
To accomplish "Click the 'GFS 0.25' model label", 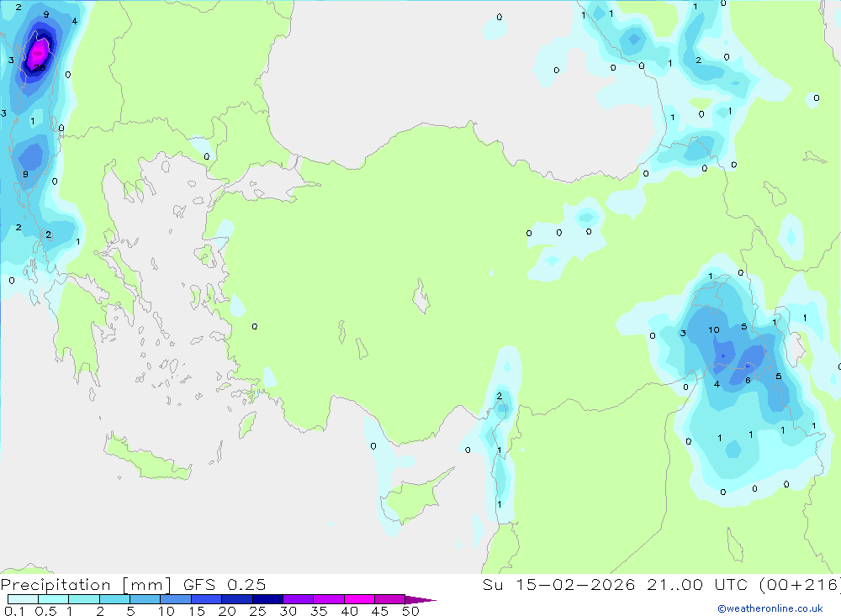I will pos(225,585).
